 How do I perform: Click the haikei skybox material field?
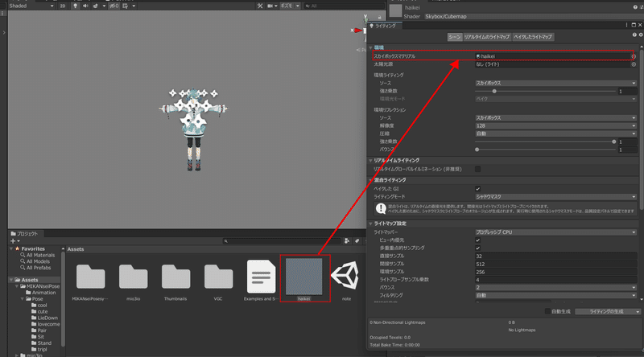(x=553, y=56)
